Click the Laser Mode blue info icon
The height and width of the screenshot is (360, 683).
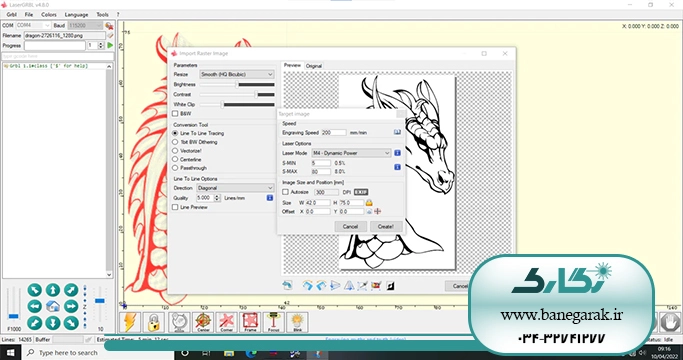click(397, 153)
